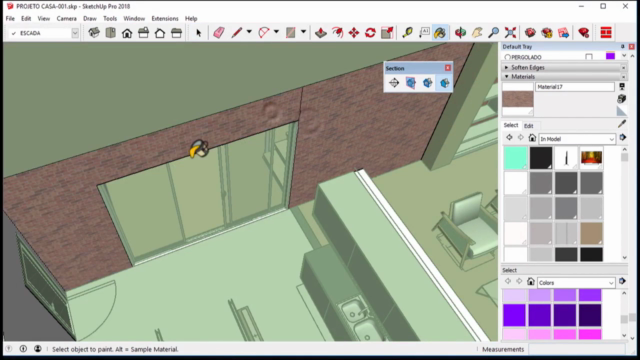This screenshot has width=640, height=360.
Task: Switch to the Edit materials tab
Action: pos(529,126)
